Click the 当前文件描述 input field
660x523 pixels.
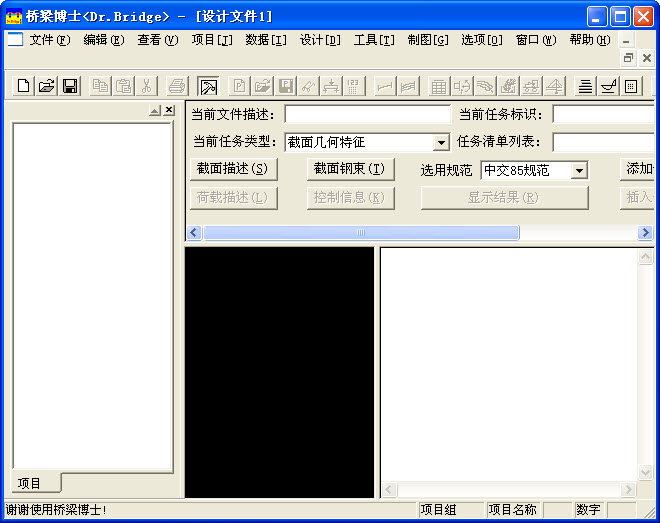367,114
